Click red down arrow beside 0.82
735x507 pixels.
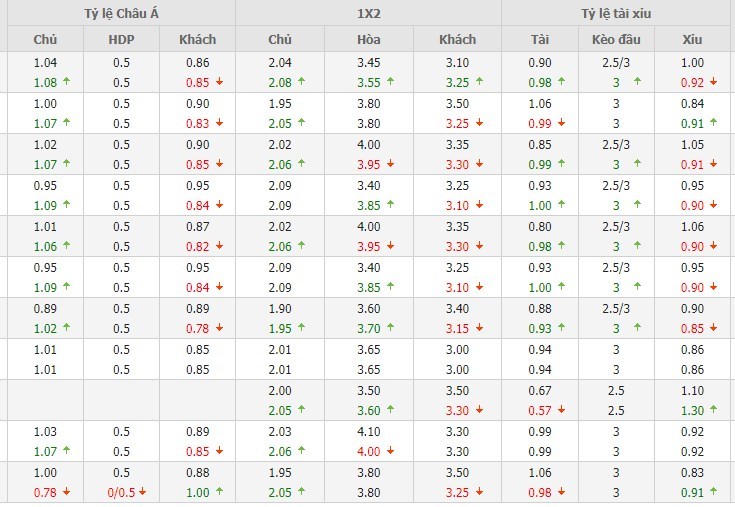pos(217,244)
